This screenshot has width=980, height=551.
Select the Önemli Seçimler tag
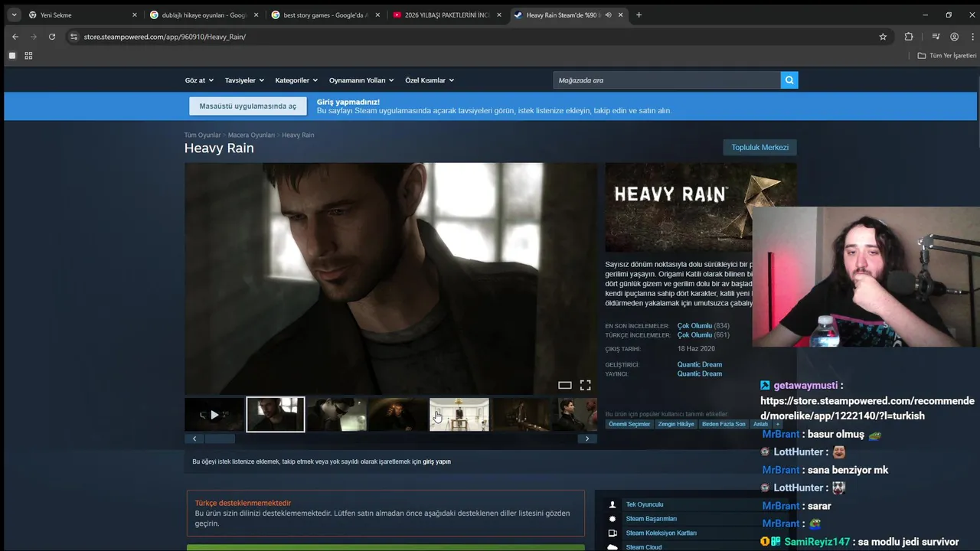(x=629, y=424)
